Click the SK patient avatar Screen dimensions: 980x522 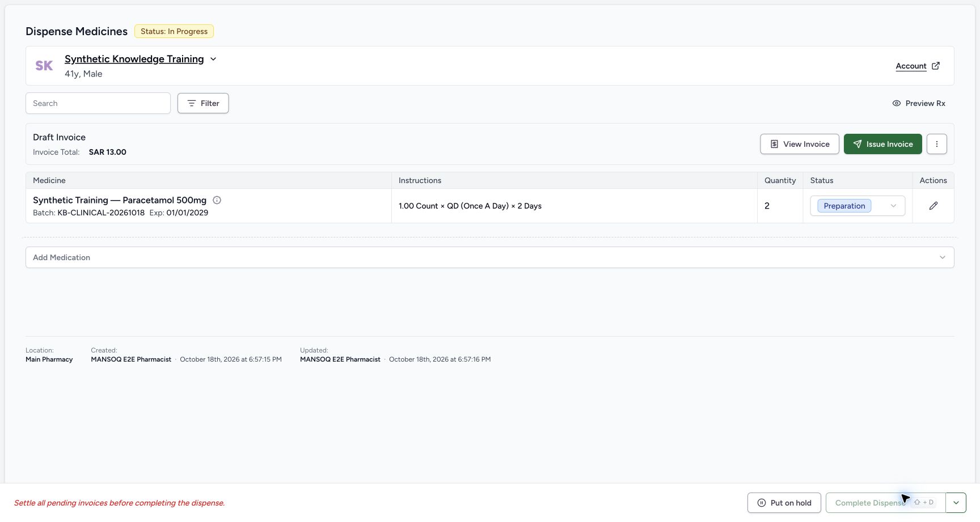pos(44,66)
